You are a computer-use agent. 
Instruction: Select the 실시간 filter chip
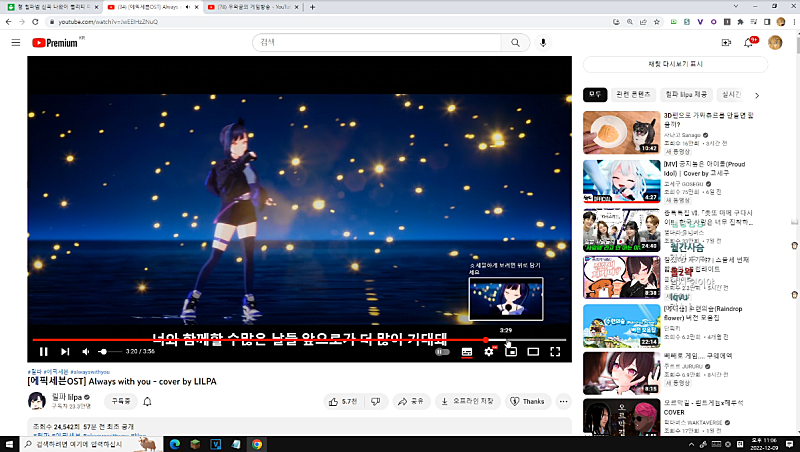tap(731, 94)
